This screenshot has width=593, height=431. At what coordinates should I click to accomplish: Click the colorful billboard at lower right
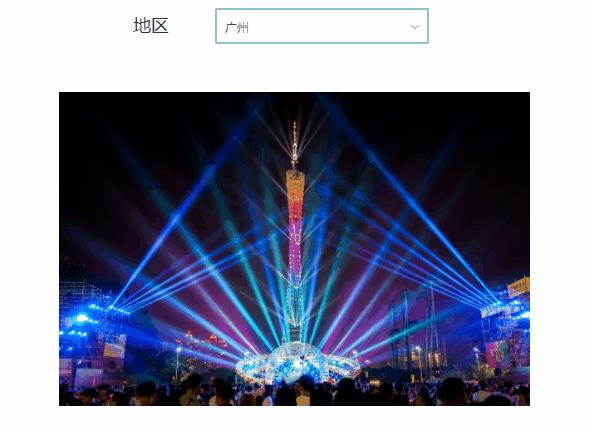[x=497, y=353]
